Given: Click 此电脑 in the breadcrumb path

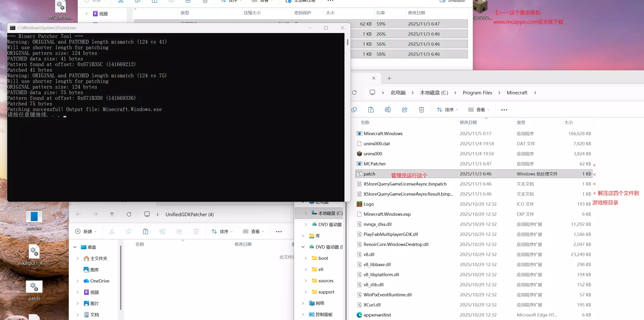Looking at the screenshot, I should [398, 93].
